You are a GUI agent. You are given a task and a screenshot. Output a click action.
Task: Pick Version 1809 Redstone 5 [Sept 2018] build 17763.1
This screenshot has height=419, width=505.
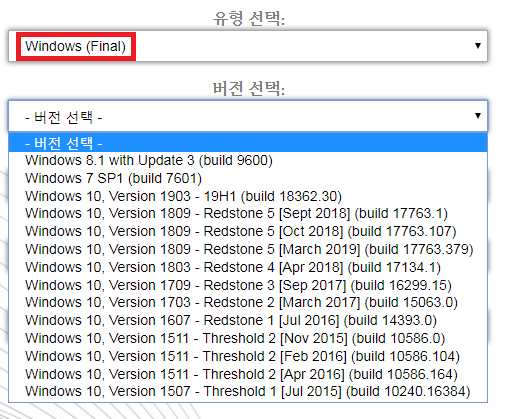coord(248,213)
